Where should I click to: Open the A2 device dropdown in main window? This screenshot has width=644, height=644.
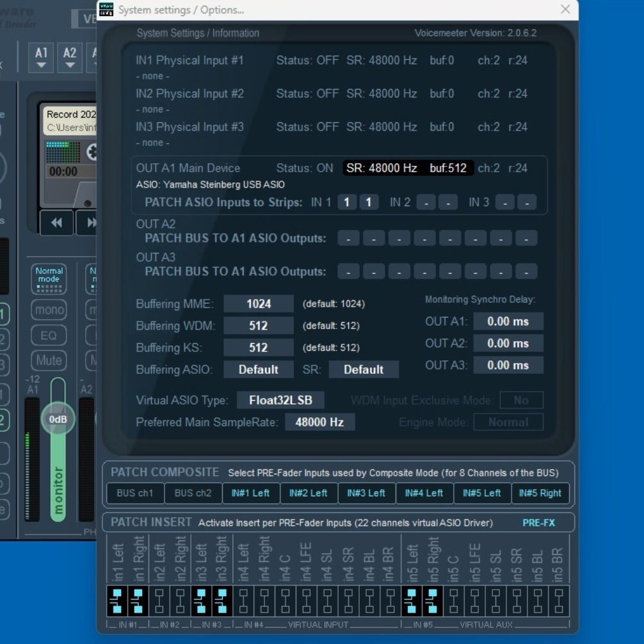click(x=70, y=58)
